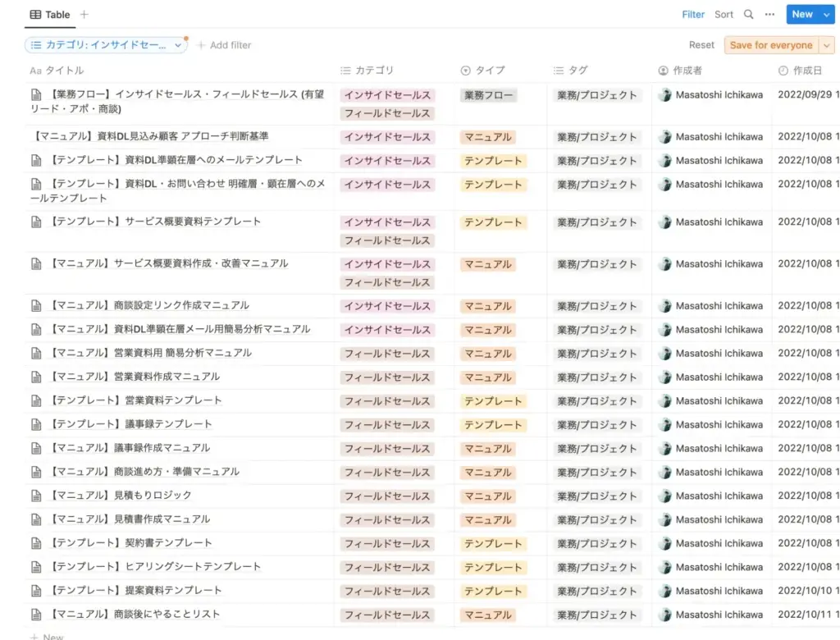Open page icon of 営業資料テンプレート row
The image size is (840, 640).
36,401
